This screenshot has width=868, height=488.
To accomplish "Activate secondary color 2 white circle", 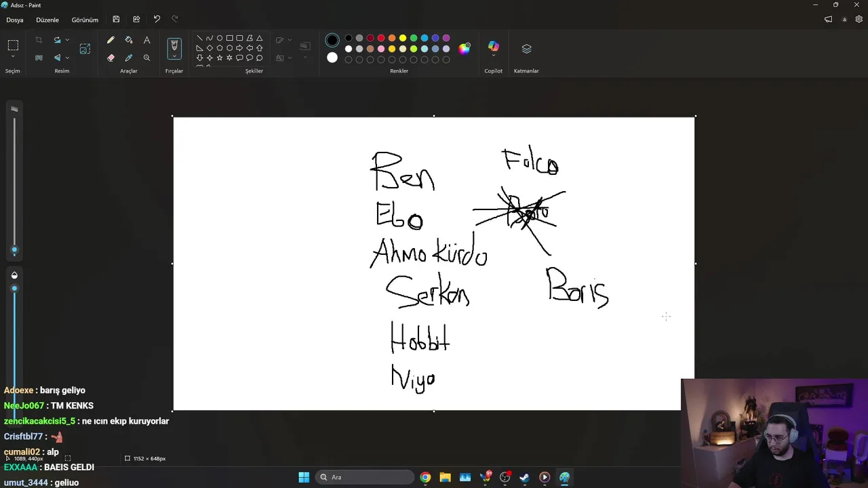I will pyautogui.click(x=332, y=58).
